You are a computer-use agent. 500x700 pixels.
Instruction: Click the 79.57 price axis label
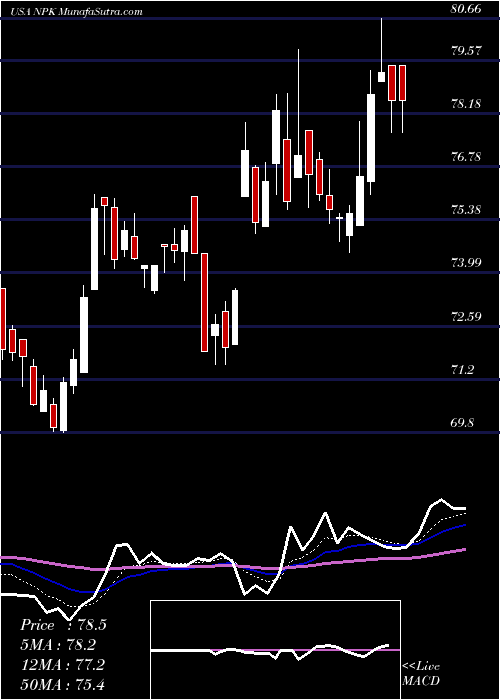pyautogui.click(x=466, y=51)
